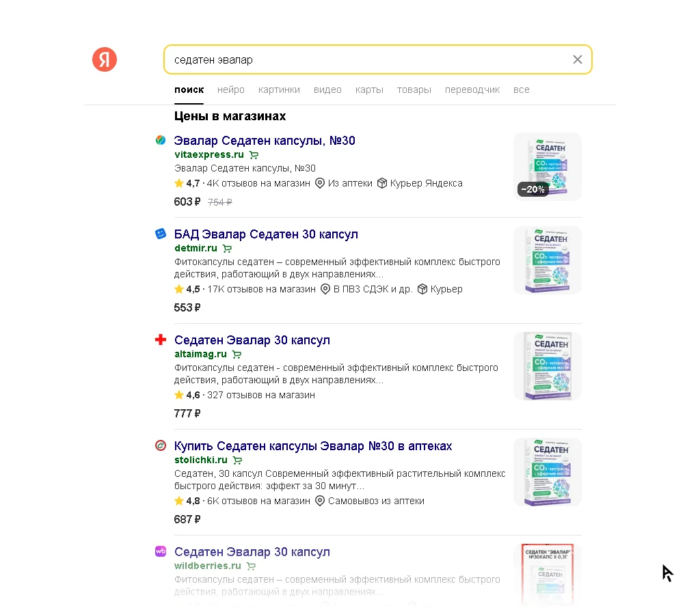Clear the search field with X
The image size is (700, 608).
[x=578, y=59]
